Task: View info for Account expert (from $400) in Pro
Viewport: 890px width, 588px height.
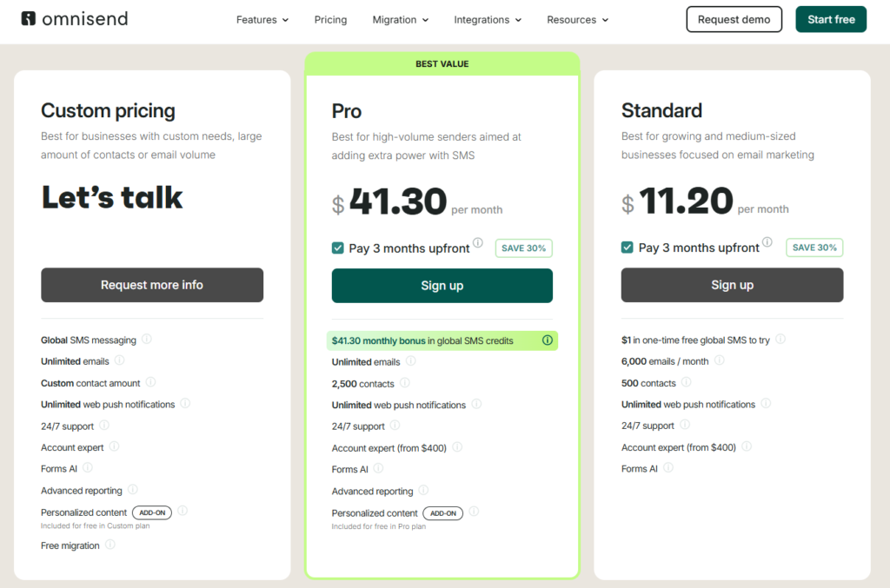Action: click(460, 446)
